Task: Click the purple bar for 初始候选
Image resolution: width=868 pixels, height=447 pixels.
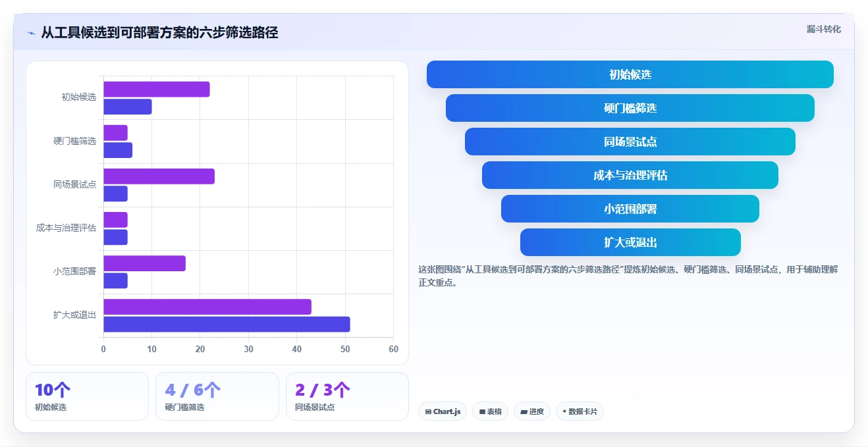Action: tap(157, 90)
